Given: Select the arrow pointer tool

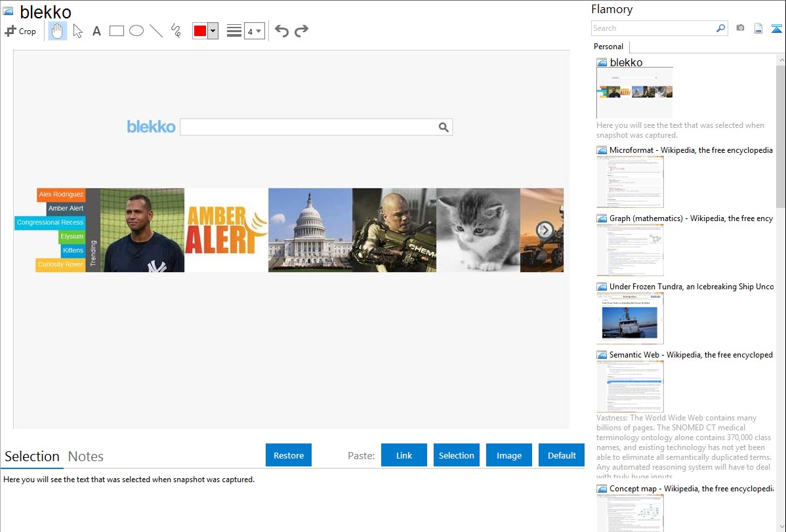Looking at the screenshot, I should [x=77, y=31].
